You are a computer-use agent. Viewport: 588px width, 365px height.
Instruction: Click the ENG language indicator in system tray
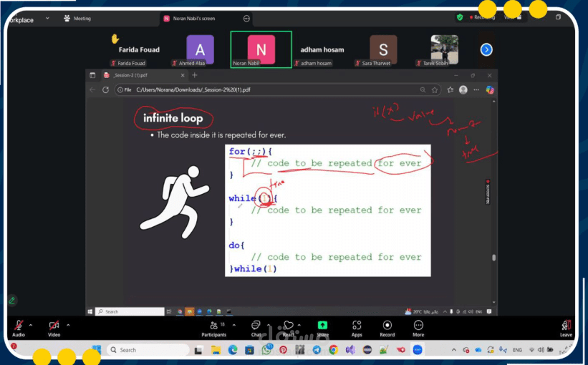pyautogui.click(x=517, y=350)
